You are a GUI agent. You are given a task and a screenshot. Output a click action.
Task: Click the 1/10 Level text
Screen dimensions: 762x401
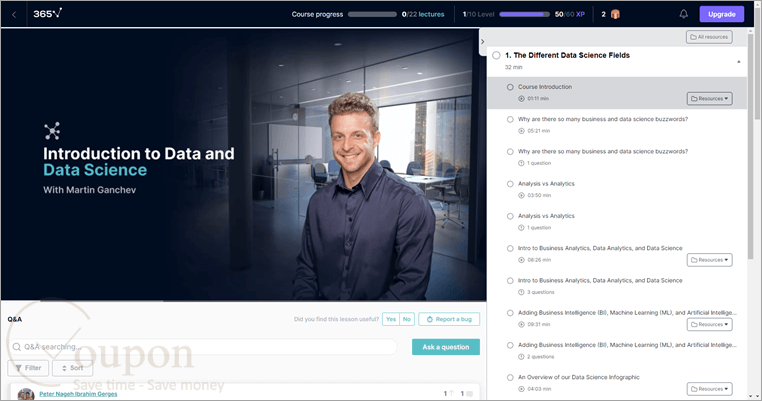(x=478, y=14)
